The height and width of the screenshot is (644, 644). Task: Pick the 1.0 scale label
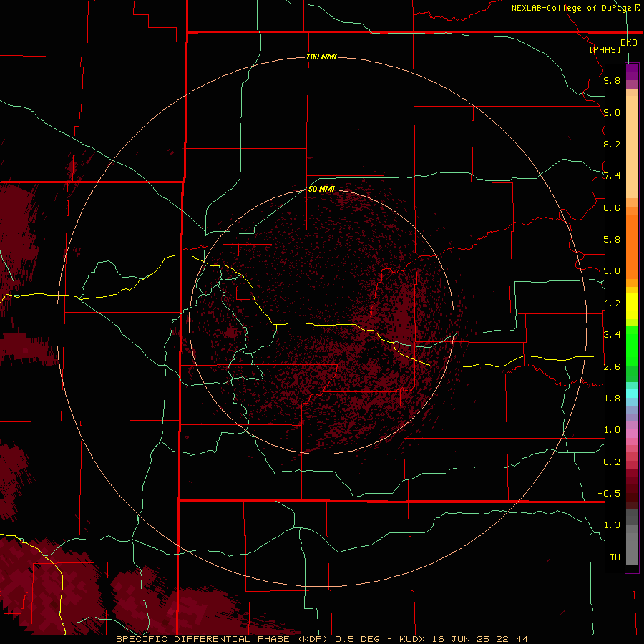612,430
